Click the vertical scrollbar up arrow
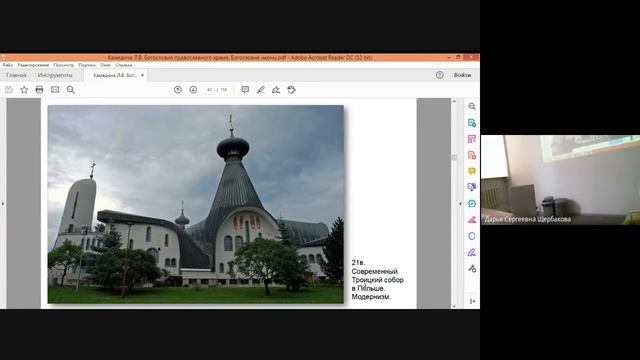Screen dimensions: 640x360 click(x=454, y=101)
